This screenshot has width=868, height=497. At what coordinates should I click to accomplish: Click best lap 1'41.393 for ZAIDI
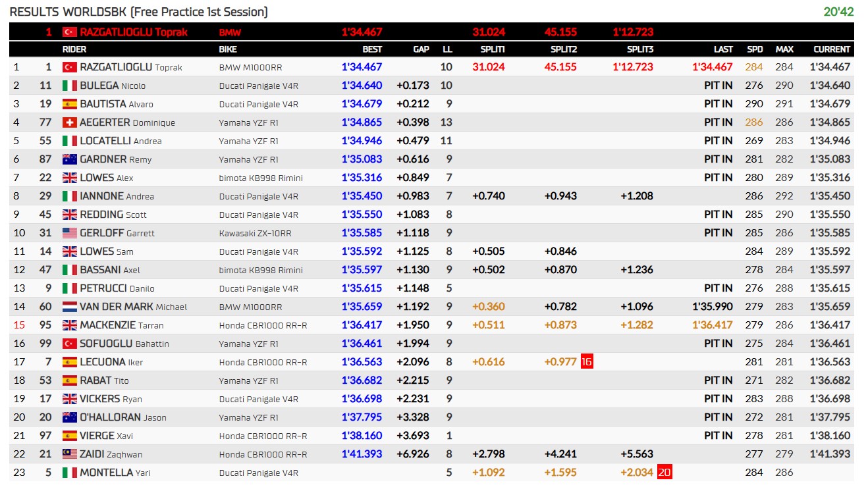[x=362, y=454]
